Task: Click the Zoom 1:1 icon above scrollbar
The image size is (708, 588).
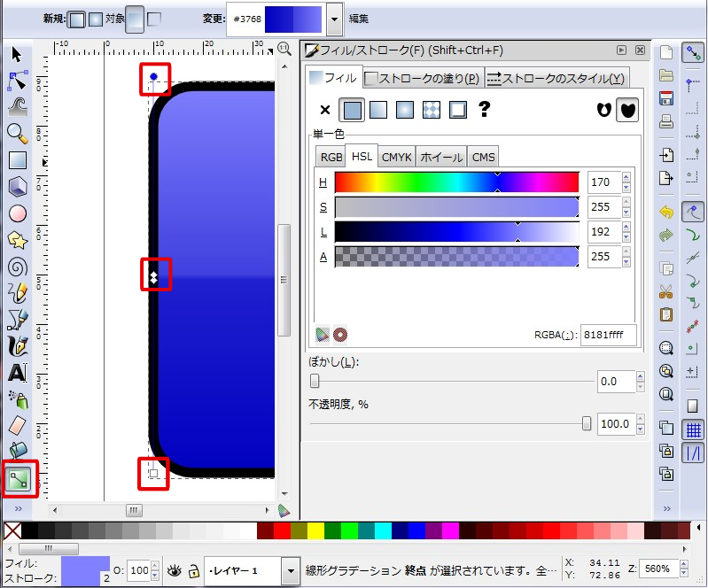Action: coord(284,49)
